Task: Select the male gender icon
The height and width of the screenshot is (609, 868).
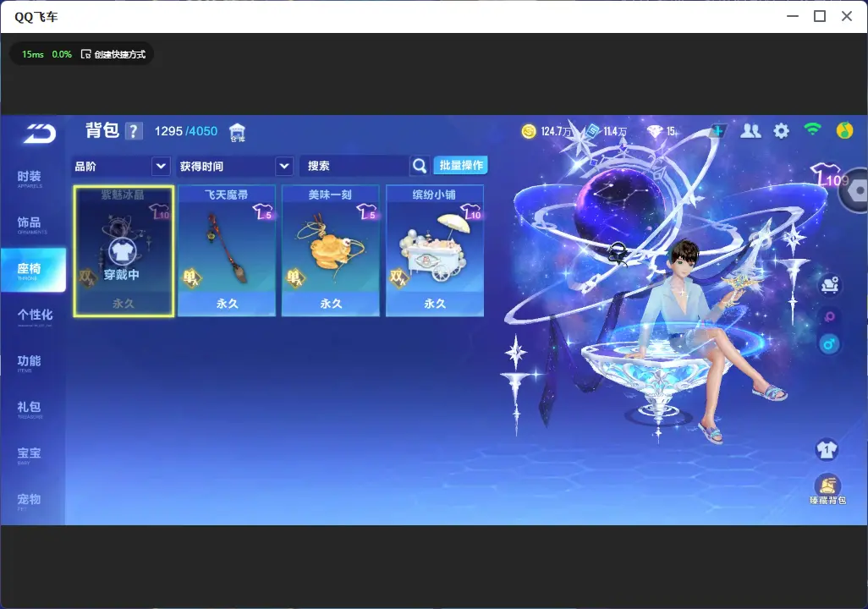Action: 829,344
